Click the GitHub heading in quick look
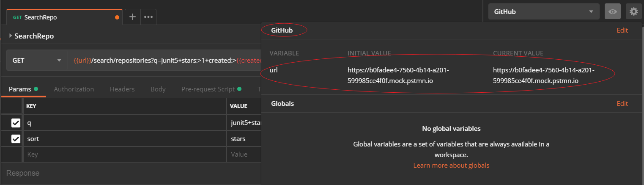Screen dimensions: 644x185 click(x=282, y=30)
